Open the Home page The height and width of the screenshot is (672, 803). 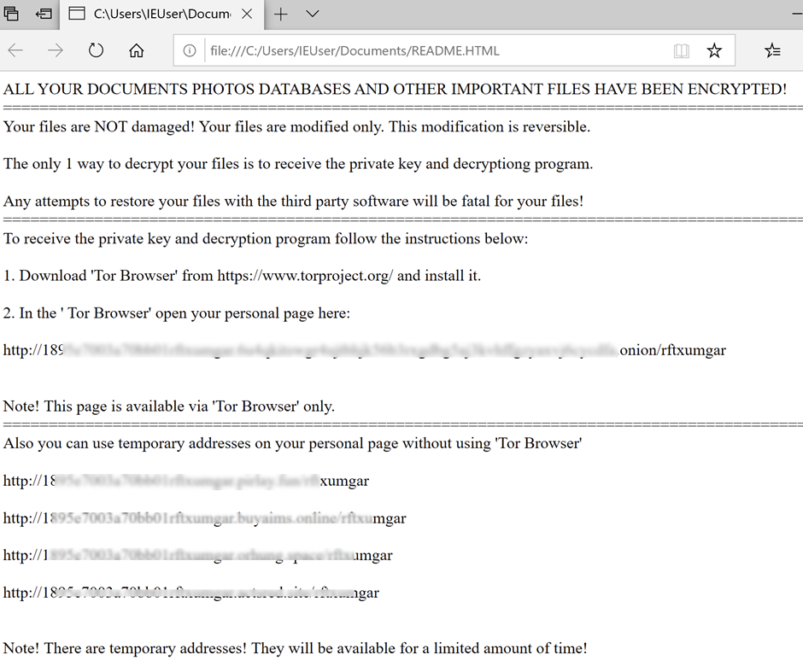[x=136, y=50]
